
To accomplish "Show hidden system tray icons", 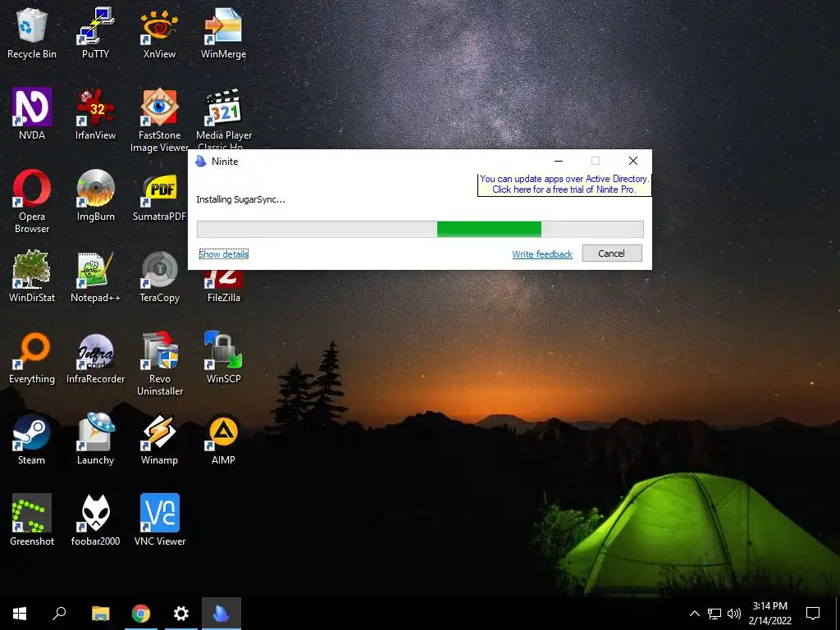I will [x=694, y=614].
